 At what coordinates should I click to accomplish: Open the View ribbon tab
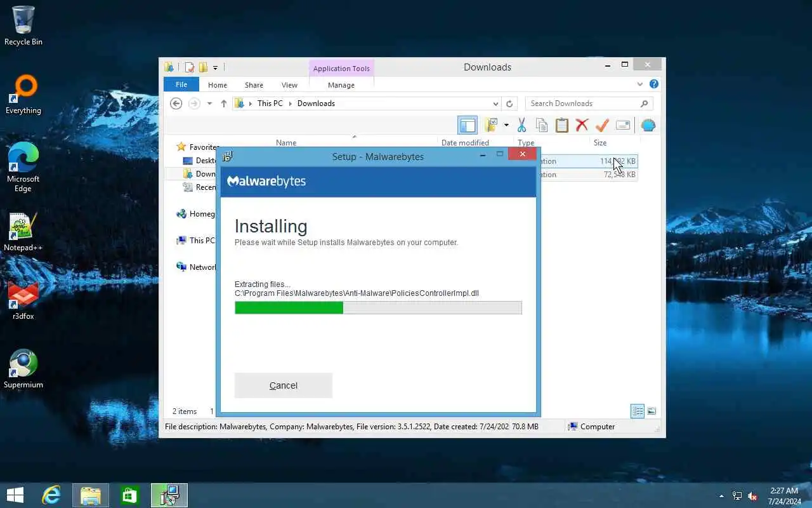289,84
